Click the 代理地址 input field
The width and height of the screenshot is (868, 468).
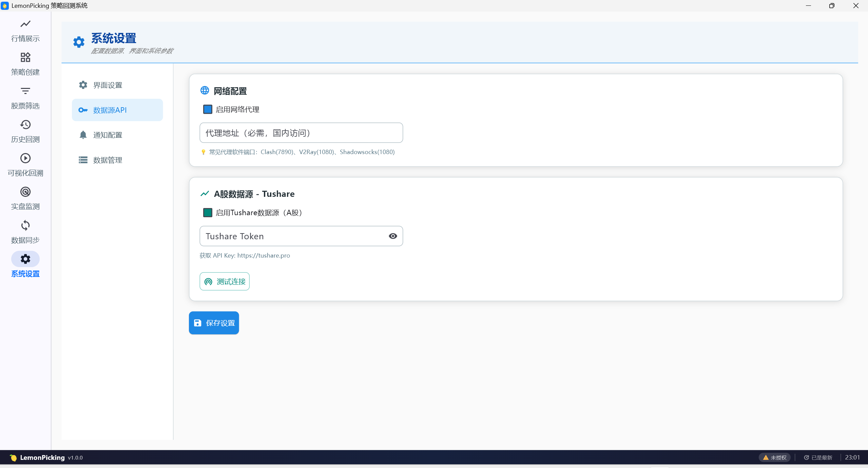[301, 133]
